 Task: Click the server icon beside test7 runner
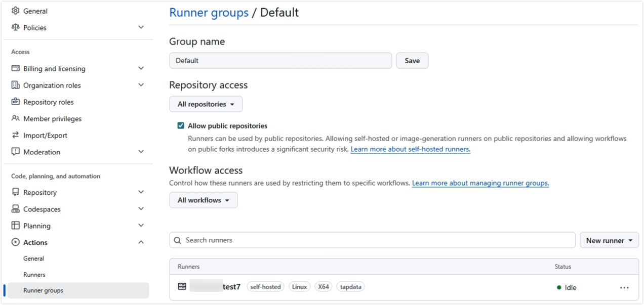coord(182,287)
